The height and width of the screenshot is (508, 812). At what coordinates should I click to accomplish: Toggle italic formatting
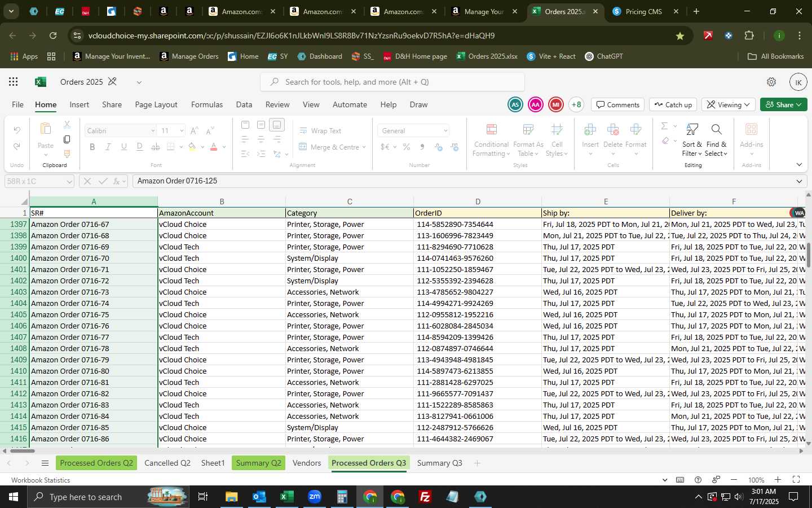pos(108,147)
